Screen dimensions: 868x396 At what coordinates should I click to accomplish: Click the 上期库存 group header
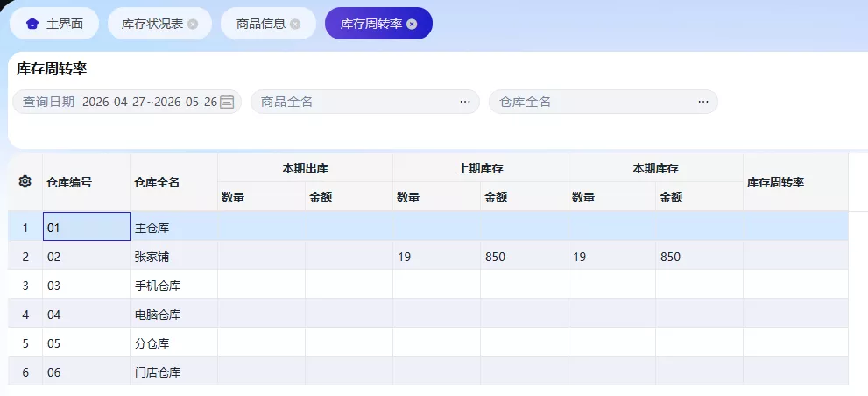(x=480, y=168)
